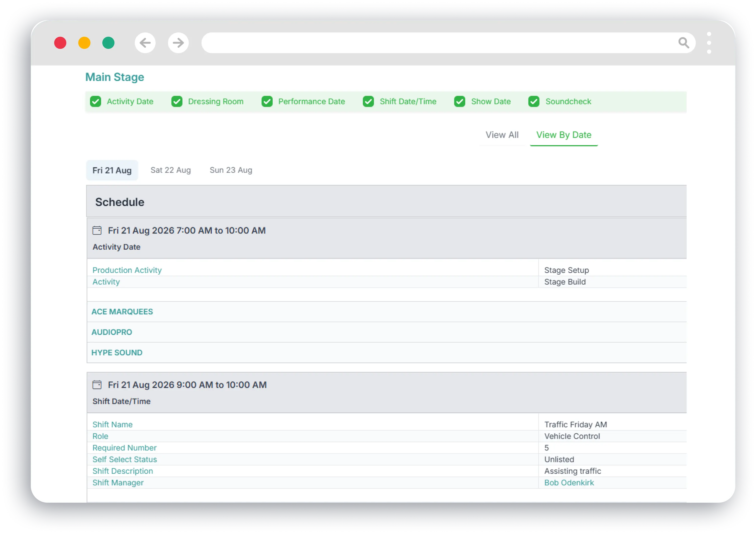Select the Sat 22 Aug date tab

[x=171, y=170]
